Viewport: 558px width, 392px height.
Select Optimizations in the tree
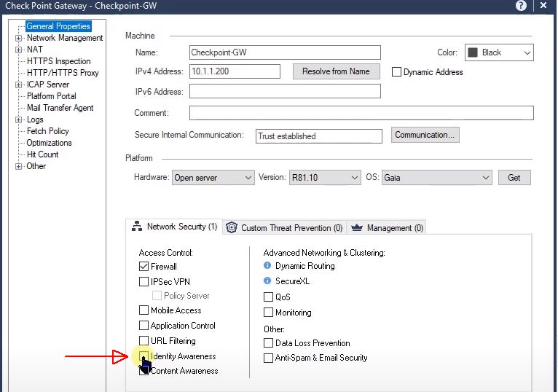coord(49,143)
